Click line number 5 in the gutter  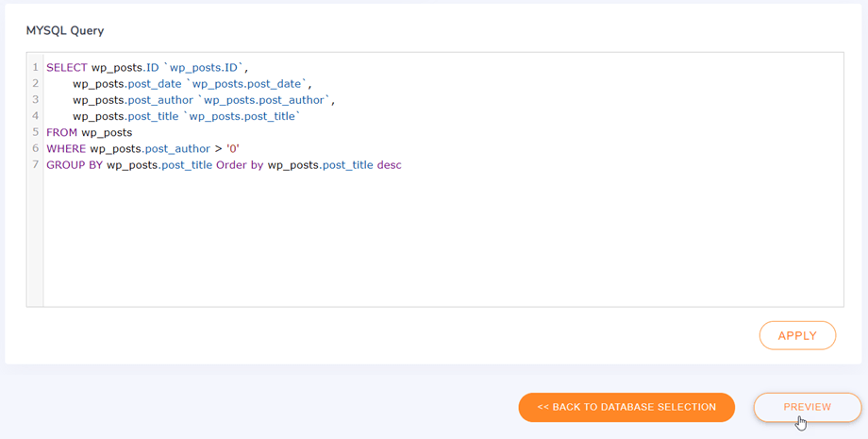(x=36, y=132)
